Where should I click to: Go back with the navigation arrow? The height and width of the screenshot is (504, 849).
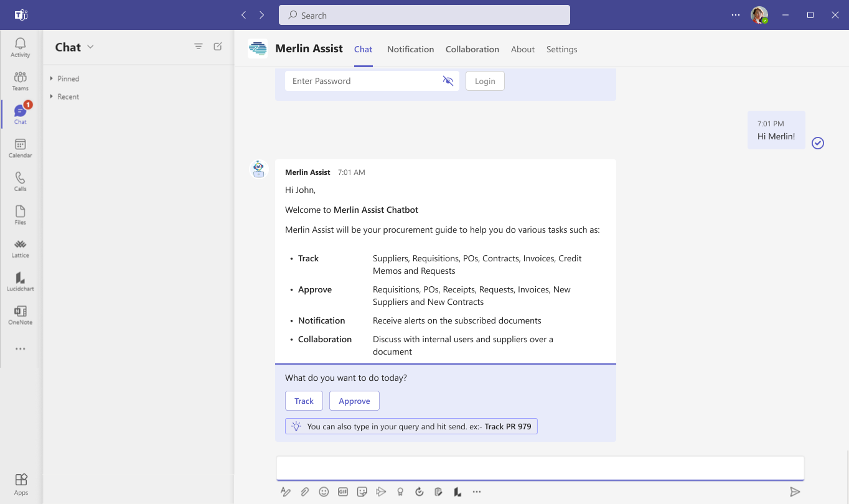pos(244,15)
